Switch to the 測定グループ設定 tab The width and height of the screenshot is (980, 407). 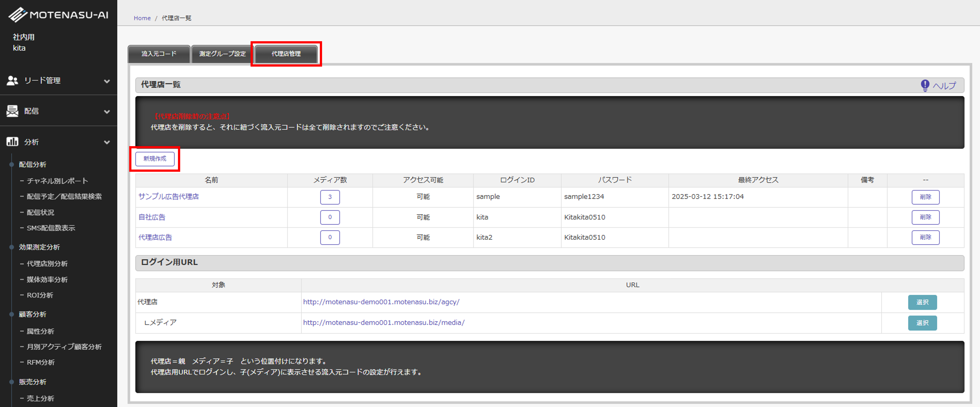click(222, 54)
